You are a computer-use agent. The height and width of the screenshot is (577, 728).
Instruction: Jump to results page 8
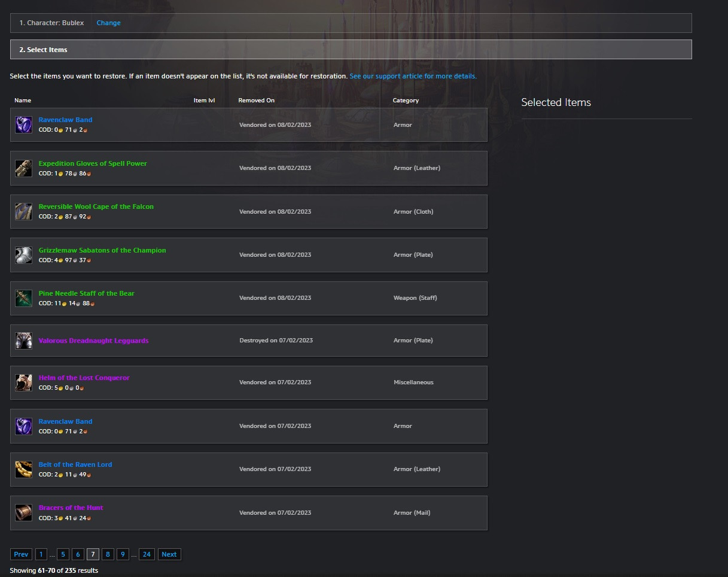coord(108,554)
